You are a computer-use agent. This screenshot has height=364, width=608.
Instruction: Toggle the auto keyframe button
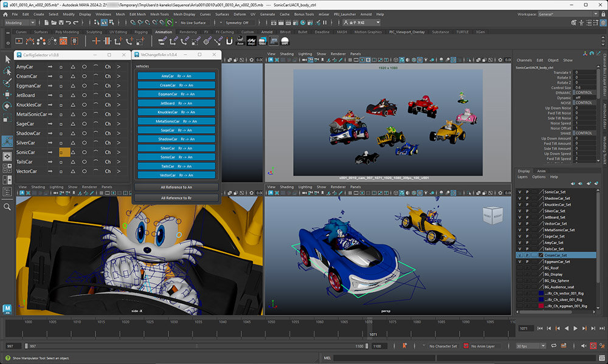pyautogui.click(x=593, y=346)
